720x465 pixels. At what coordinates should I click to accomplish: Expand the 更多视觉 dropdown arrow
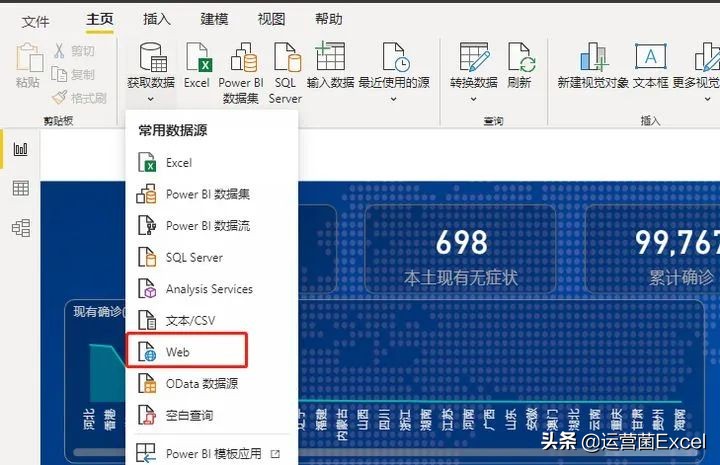708,99
